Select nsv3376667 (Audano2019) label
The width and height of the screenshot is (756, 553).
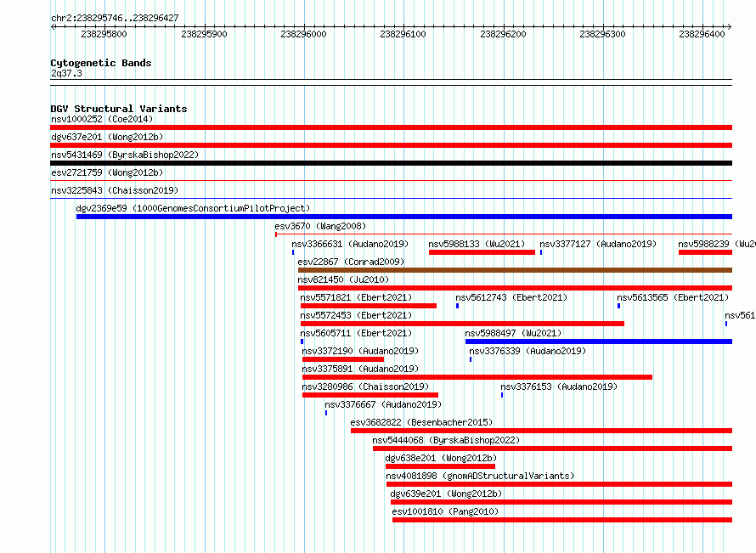(x=383, y=404)
